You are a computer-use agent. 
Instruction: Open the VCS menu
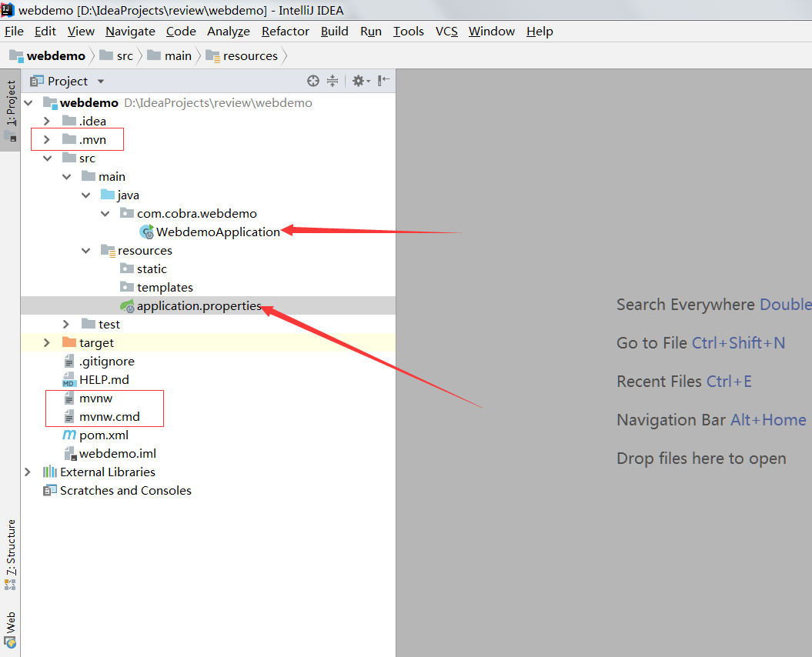446,32
